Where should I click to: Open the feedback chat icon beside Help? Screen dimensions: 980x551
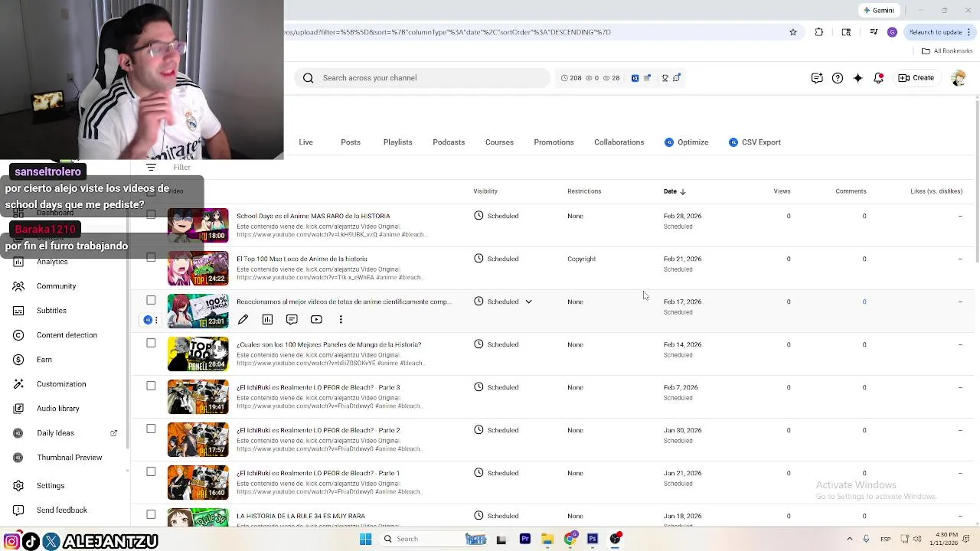(x=817, y=78)
